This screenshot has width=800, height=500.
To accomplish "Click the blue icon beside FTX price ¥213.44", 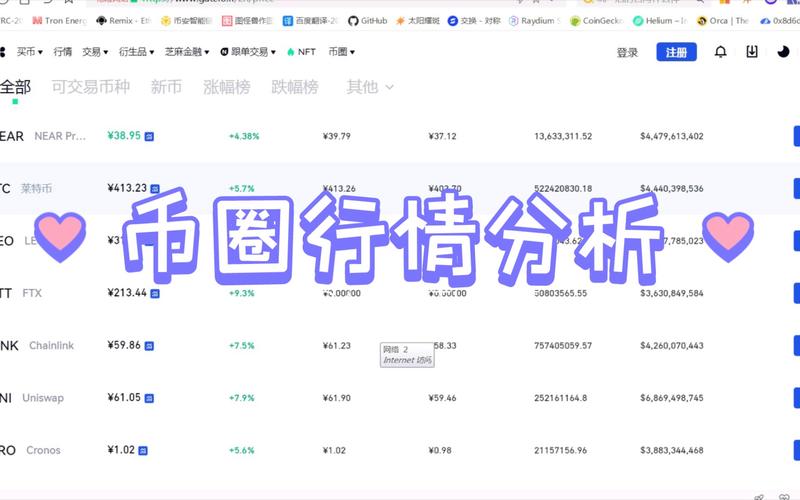I will [155, 293].
